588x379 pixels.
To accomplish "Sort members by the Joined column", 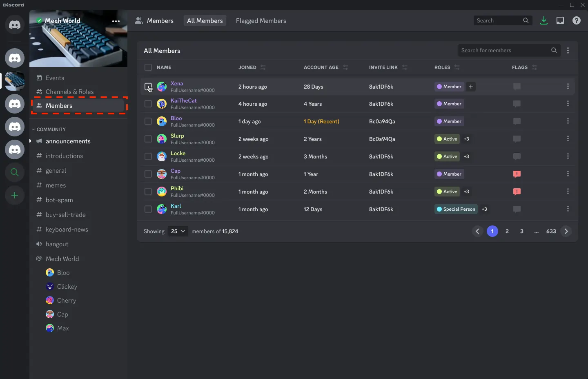I will tap(263, 67).
